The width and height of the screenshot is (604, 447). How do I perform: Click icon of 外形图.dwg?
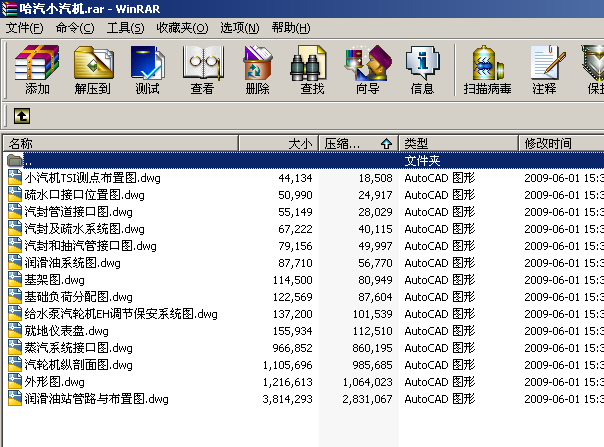tap(15, 381)
